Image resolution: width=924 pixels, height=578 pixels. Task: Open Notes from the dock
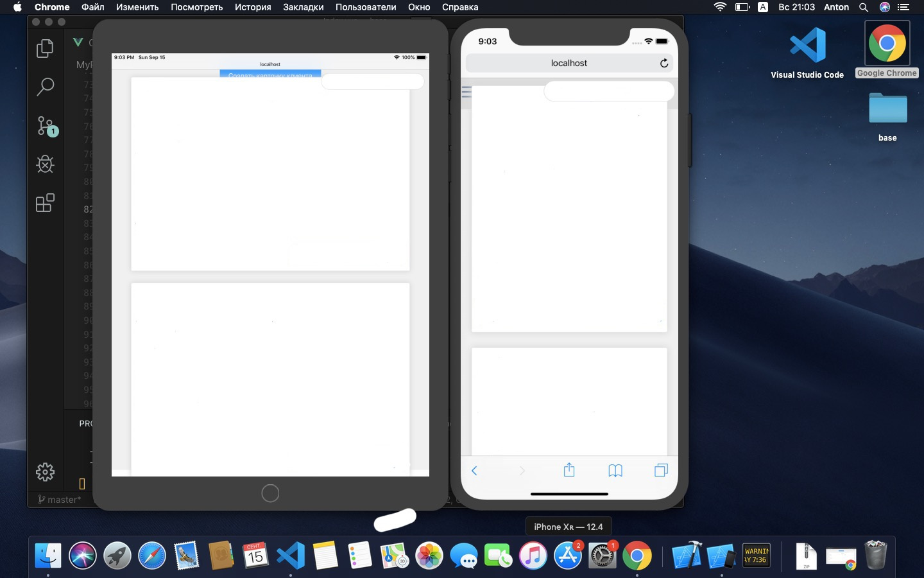point(325,556)
